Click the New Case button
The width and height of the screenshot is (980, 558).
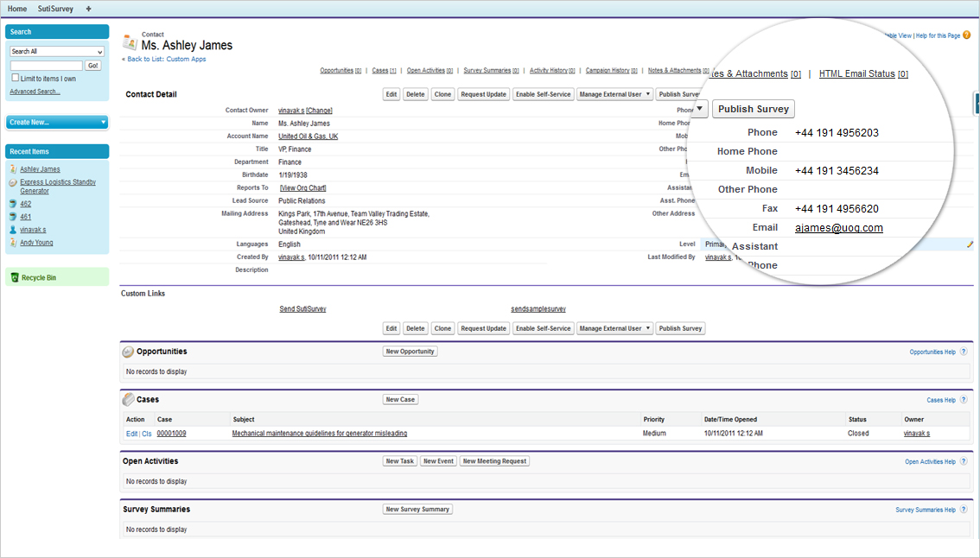click(400, 399)
